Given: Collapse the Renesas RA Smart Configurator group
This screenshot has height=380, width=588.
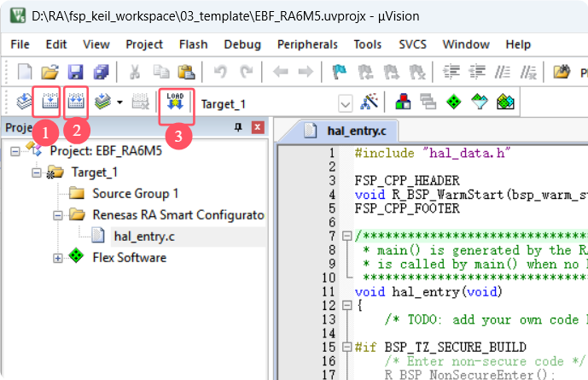Looking at the screenshot, I should click(x=58, y=216).
